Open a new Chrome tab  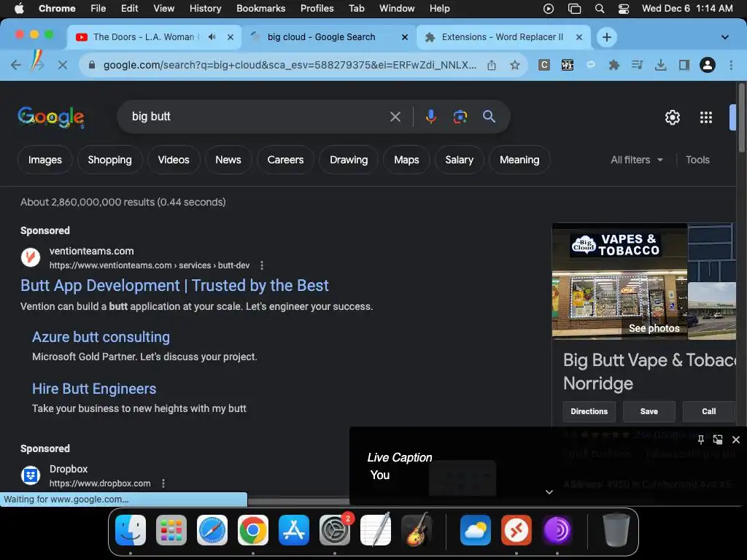tap(606, 37)
